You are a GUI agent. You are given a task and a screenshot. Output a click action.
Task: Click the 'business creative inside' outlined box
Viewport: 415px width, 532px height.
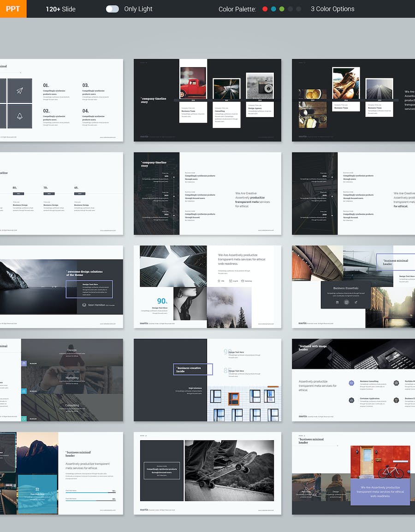193,369
